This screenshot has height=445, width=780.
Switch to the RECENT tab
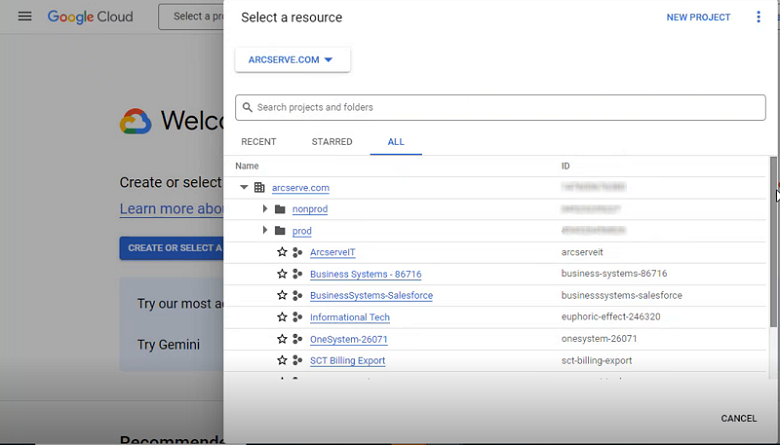coord(259,142)
